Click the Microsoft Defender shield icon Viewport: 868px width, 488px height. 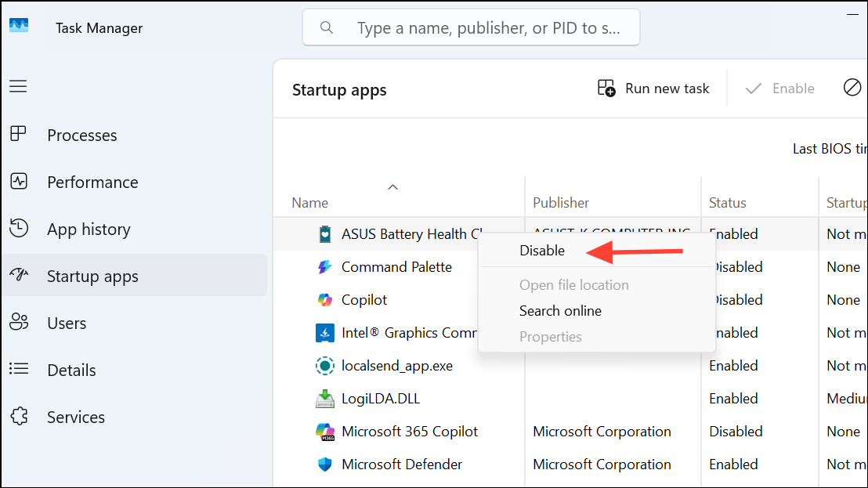(325, 465)
